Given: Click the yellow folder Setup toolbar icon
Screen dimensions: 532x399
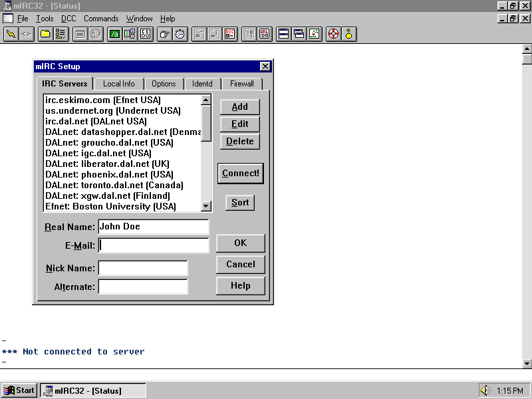Looking at the screenshot, I should [45, 35].
